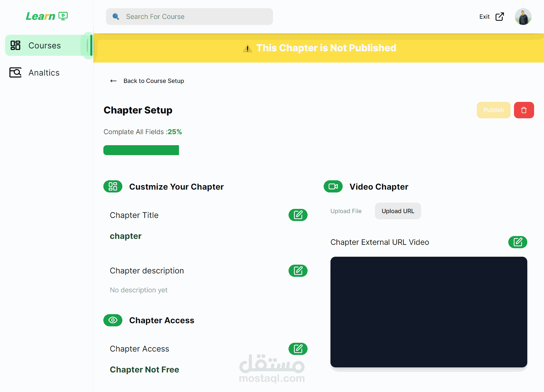Switch to the Upload File tab
The height and width of the screenshot is (392, 544).
(346, 211)
